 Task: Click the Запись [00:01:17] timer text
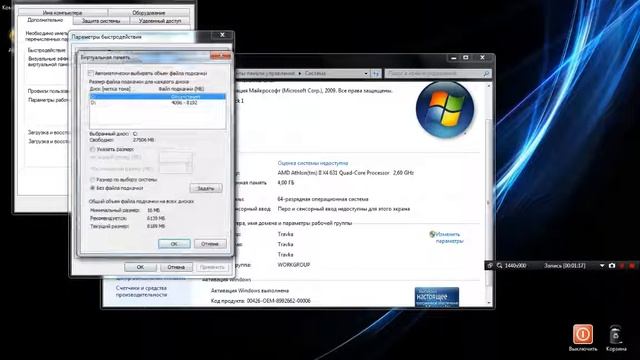564,266
